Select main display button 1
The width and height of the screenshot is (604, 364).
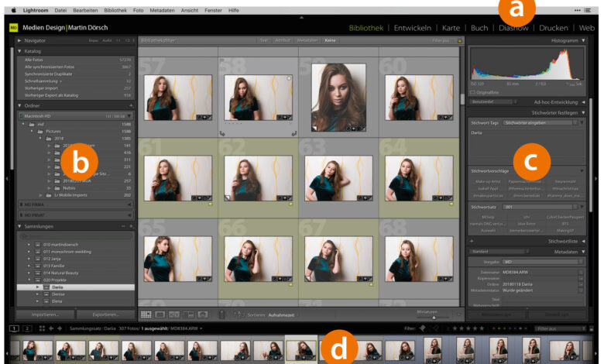click(14, 328)
